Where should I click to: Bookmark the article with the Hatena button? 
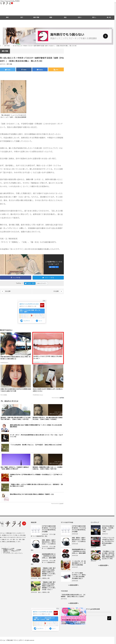coord(40,70)
